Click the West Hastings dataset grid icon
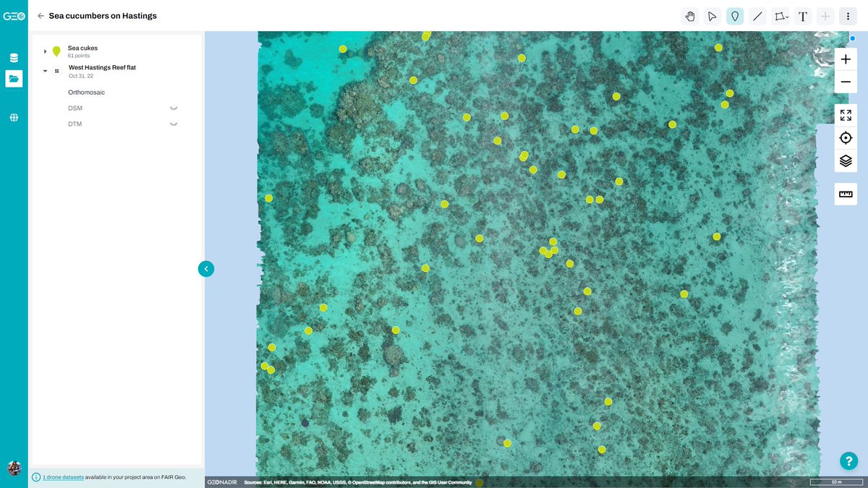The width and height of the screenshot is (868, 488). pos(56,71)
